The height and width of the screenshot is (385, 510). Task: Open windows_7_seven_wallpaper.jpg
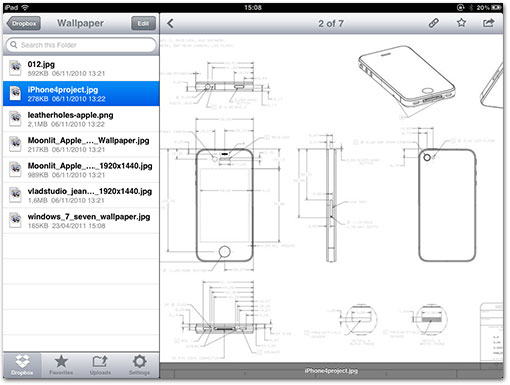[x=81, y=221]
